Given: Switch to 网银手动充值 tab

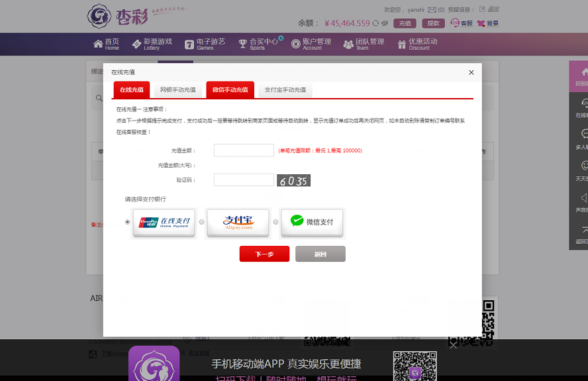Looking at the screenshot, I should (x=177, y=89).
